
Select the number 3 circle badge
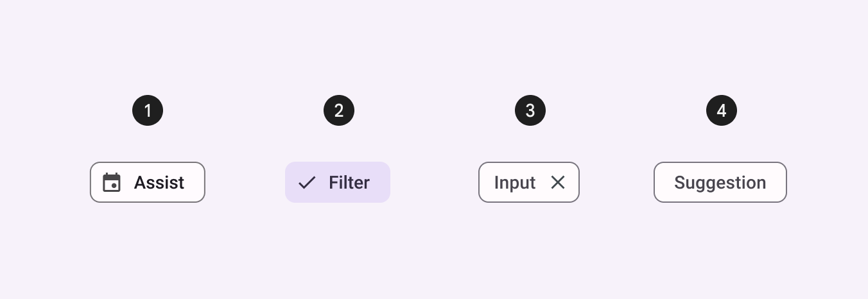tap(530, 111)
